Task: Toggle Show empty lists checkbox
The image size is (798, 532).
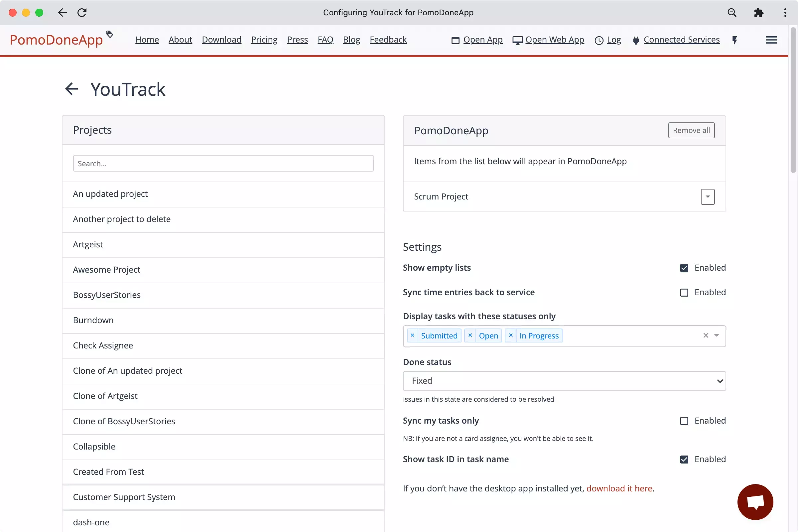Action: point(684,268)
